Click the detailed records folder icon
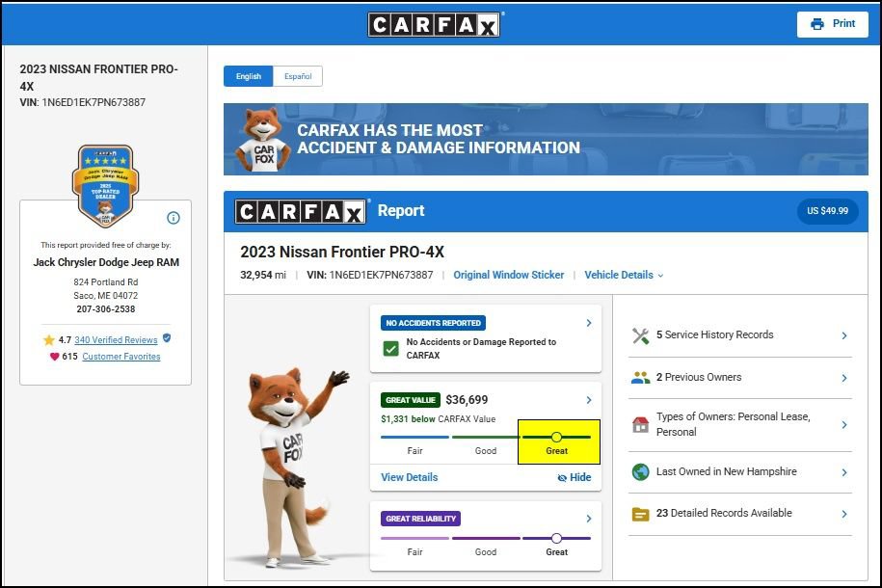The height and width of the screenshot is (588, 882). pos(641,514)
